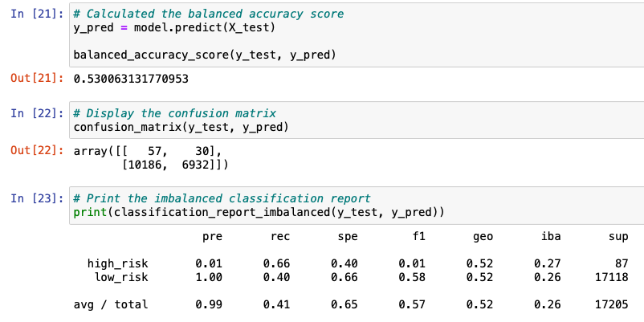Click the balanced_accuracy_score(y_test, y_pred) line

[205, 55]
